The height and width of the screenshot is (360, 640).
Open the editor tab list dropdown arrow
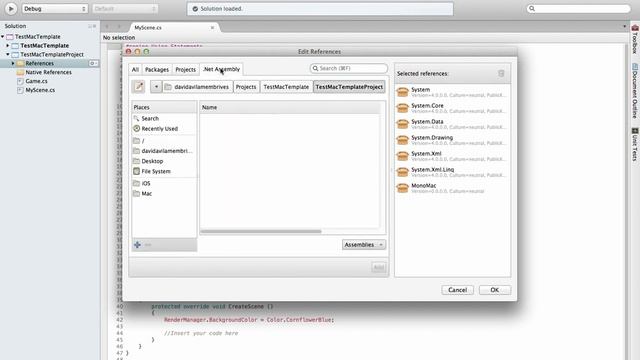point(624,27)
